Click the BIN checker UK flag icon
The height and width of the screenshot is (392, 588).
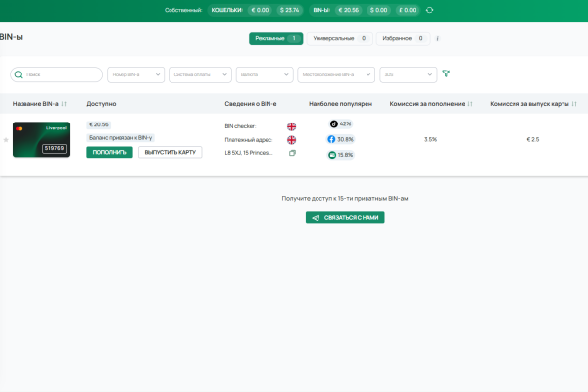coord(291,126)
